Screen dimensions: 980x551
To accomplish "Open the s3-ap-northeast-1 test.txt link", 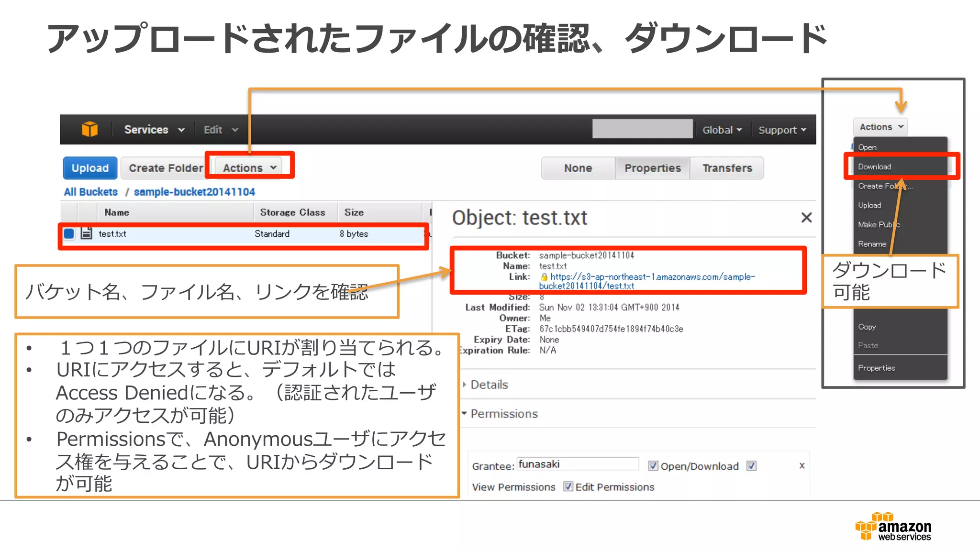I will pyautogui.click(x=646, y=281).
